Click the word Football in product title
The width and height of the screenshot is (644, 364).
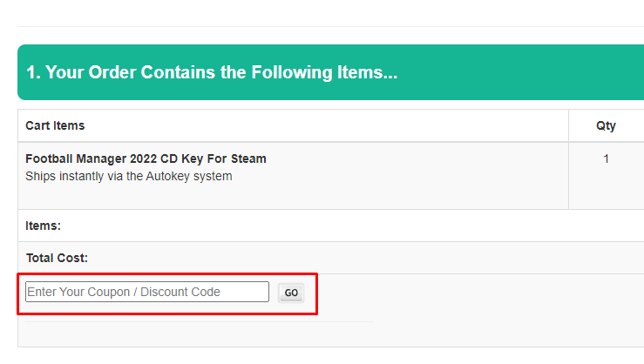[x=49, y=158]
